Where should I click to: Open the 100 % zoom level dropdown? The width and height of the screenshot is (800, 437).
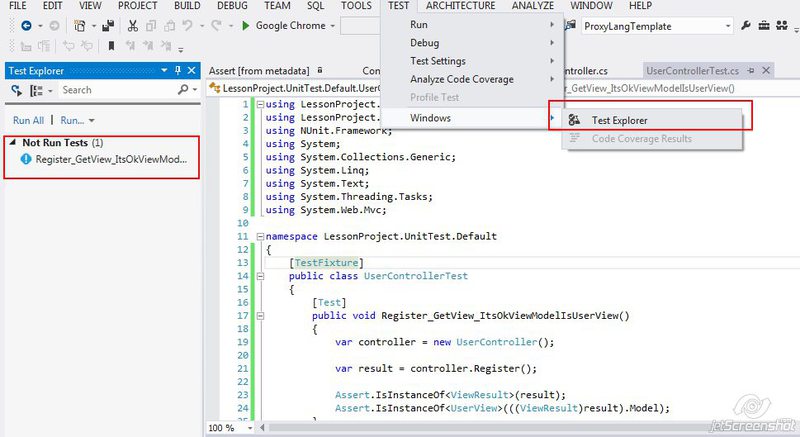point(250,428)
